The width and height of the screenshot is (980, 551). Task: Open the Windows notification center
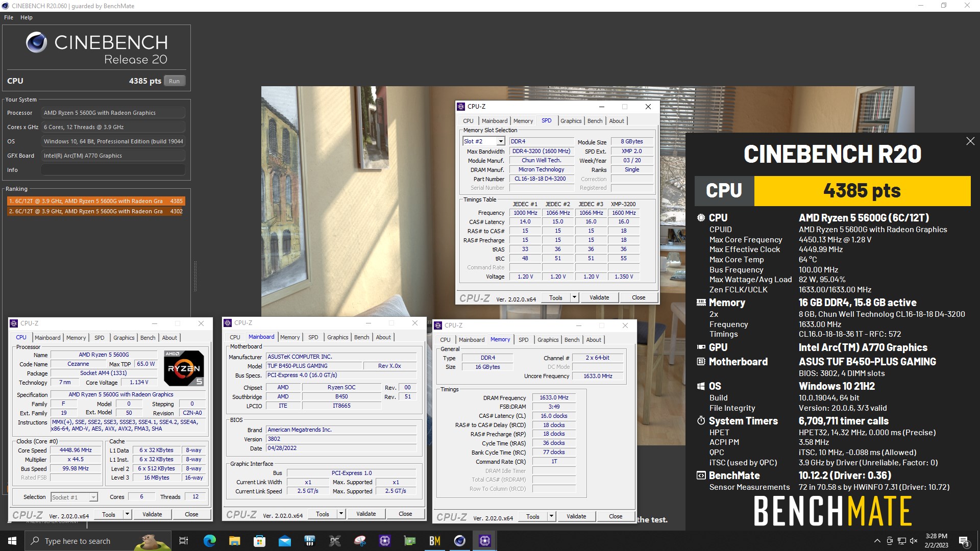(964, 541)
